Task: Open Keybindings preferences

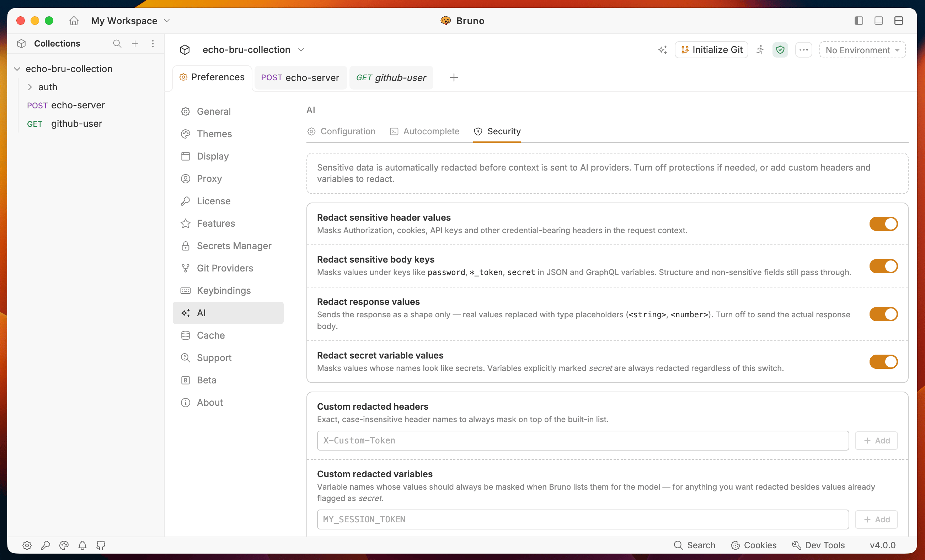Action: pyautogui.click(x=228, y=291)
